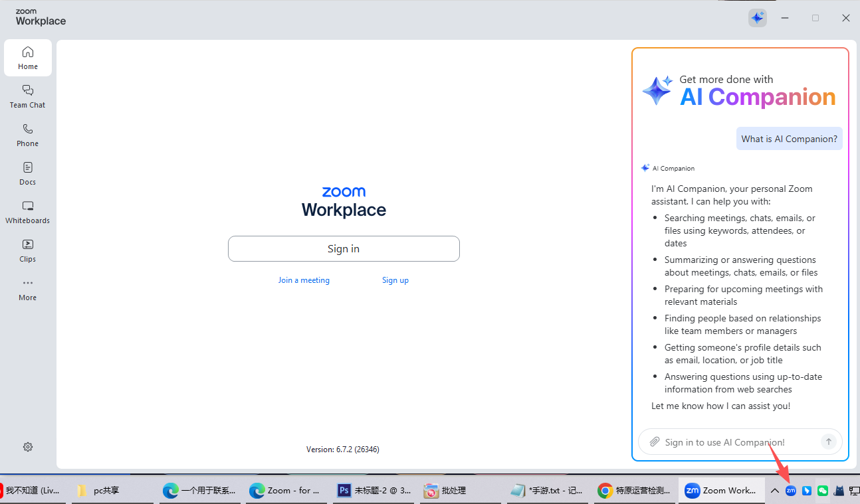Screen dimensions: 860x504
Task: Click the black cat tray icon
Action: (839, 491)
